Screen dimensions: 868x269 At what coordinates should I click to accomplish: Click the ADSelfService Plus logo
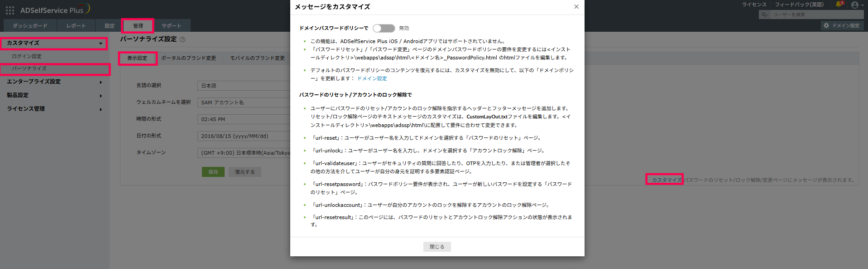pos(55,10)
